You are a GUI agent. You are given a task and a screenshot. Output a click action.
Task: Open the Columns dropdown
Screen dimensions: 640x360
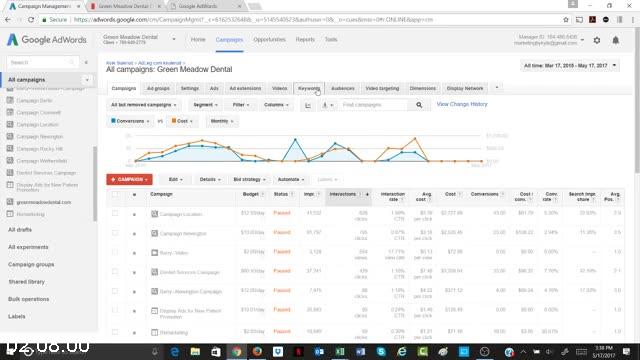coord(276,105)
